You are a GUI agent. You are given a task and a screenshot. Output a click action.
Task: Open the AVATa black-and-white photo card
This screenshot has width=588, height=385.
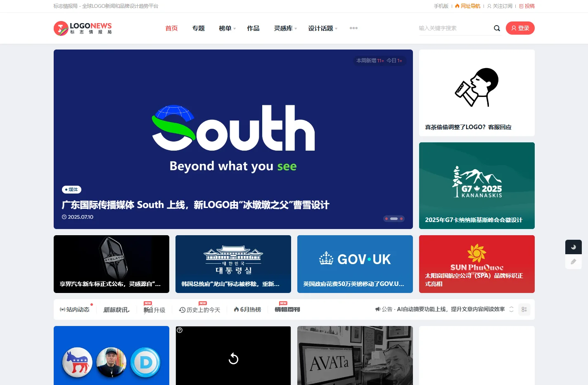coord(355,356)
